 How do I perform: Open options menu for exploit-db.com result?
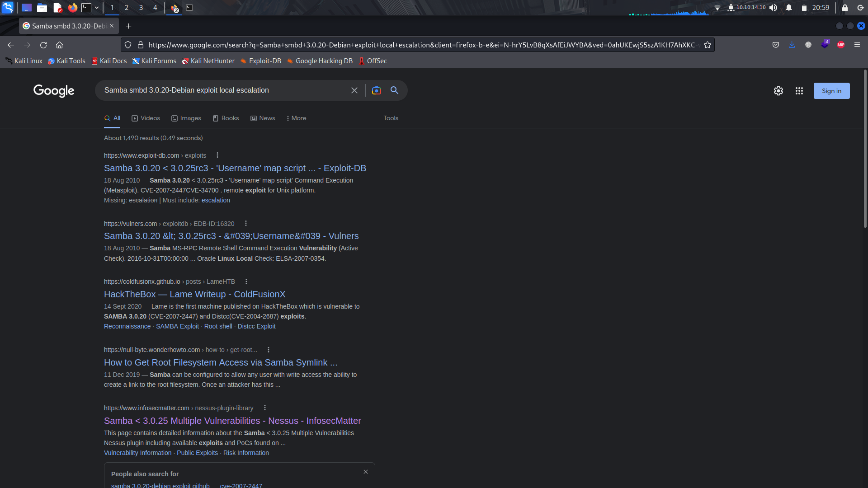[217, 155]
